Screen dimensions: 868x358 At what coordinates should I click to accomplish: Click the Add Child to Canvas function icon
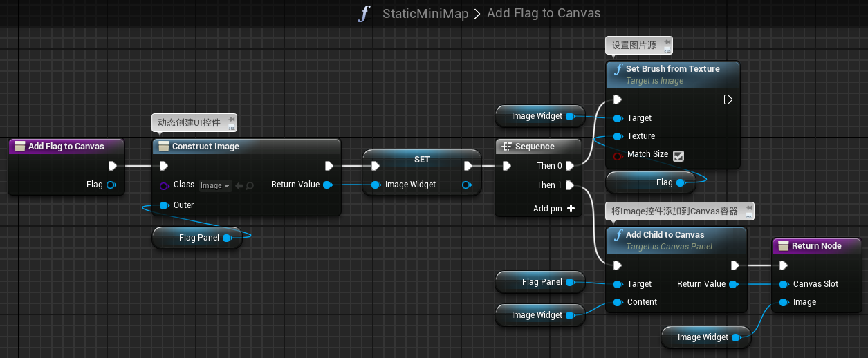pos(618,235)
